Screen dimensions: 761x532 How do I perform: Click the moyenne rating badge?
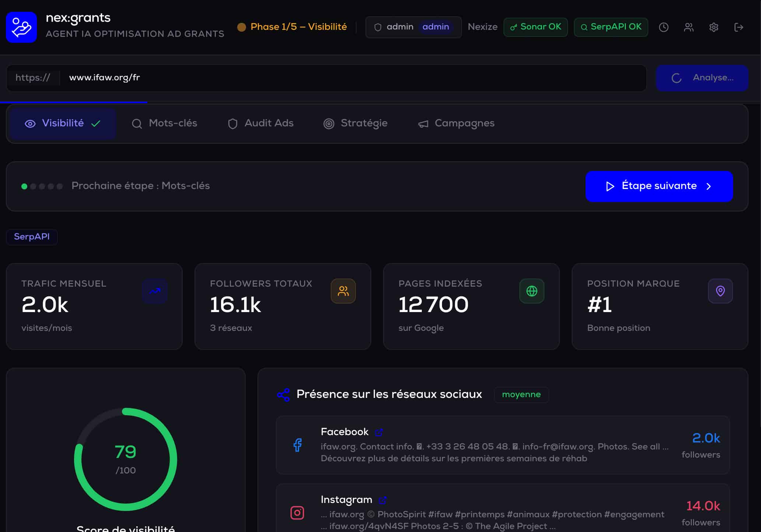coord(521,395)
